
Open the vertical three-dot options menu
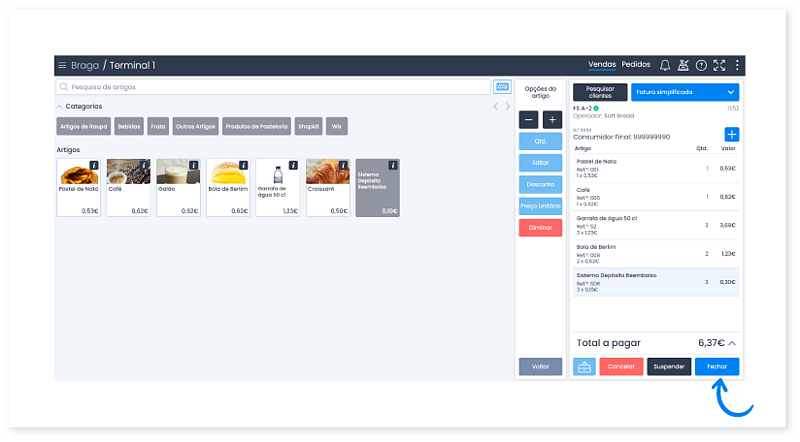point(737,65)
